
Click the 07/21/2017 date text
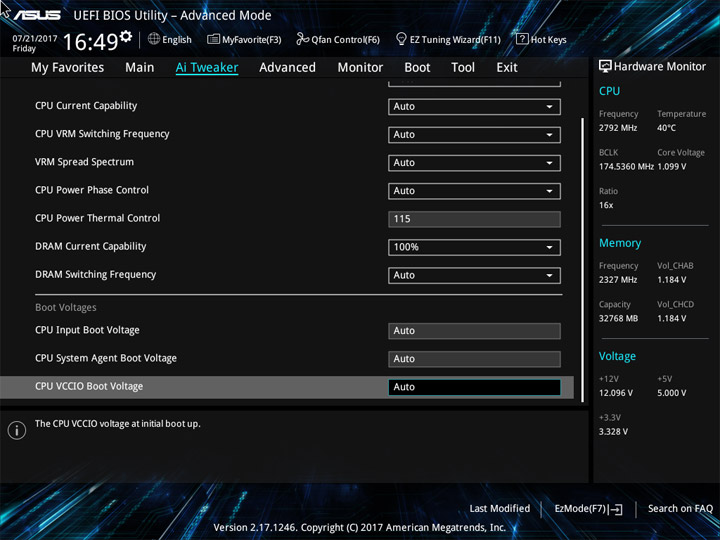click(34, 39)
